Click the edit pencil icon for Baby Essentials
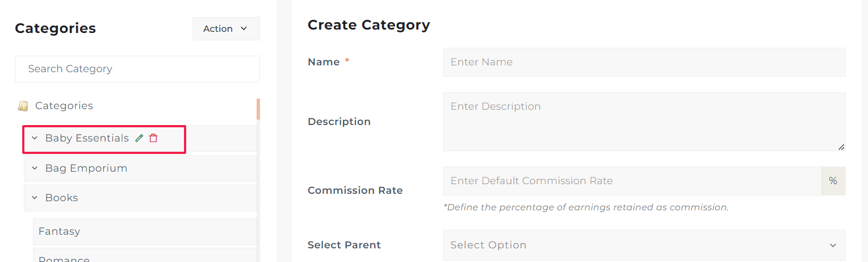This screenshot has height=262, width=868. coord(140,138)
